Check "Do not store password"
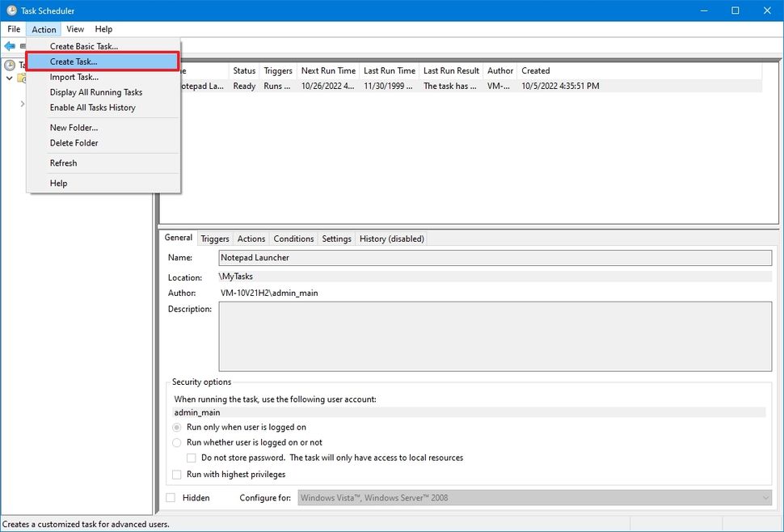 192,458
